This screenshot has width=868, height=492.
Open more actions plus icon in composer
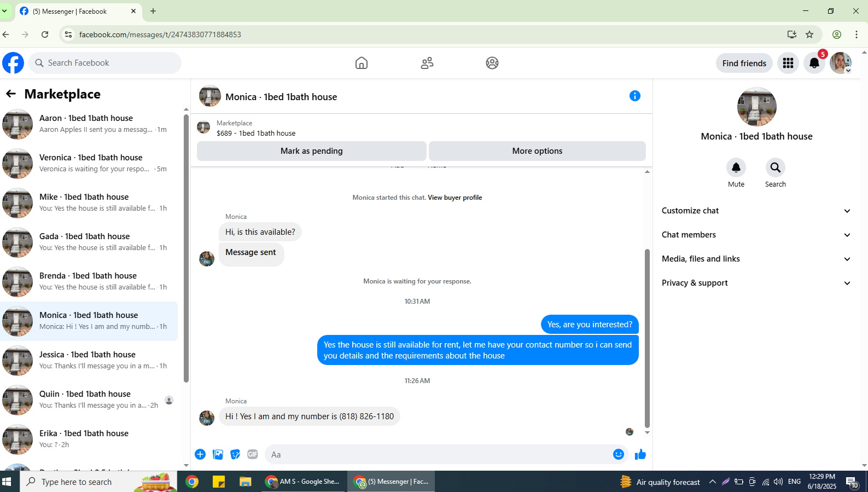click(x=200, y=454)
